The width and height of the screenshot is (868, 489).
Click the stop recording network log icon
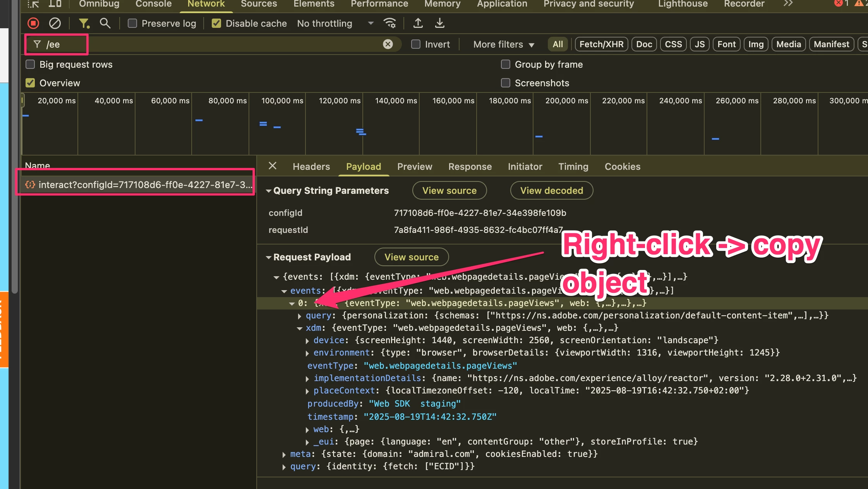click(x=33, y=23)
